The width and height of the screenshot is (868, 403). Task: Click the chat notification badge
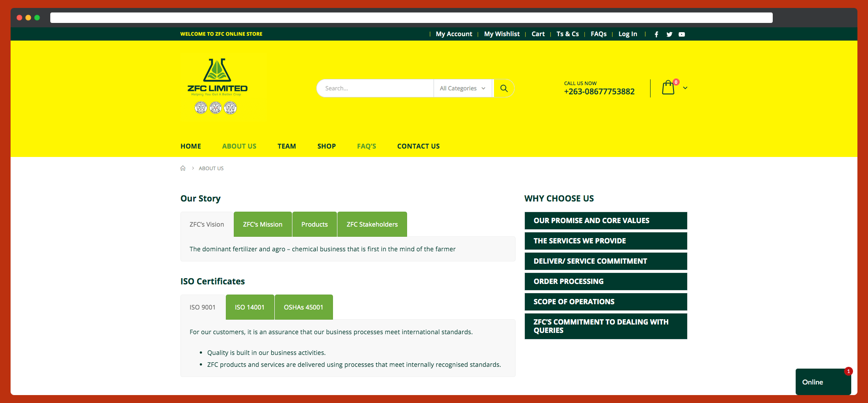click(x=848, y=371)
